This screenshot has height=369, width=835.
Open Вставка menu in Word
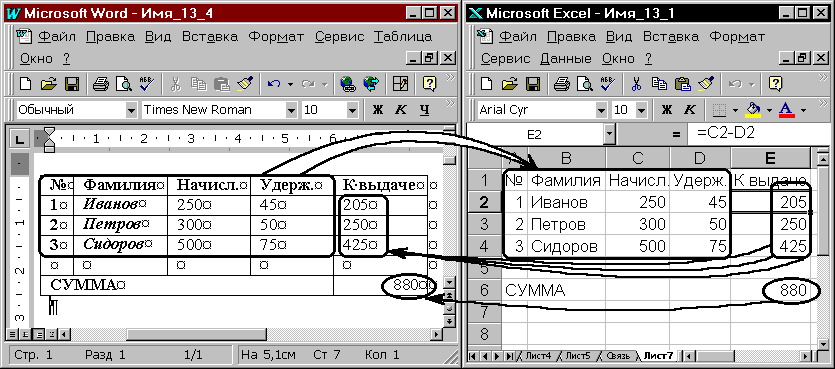pos(210,37)
